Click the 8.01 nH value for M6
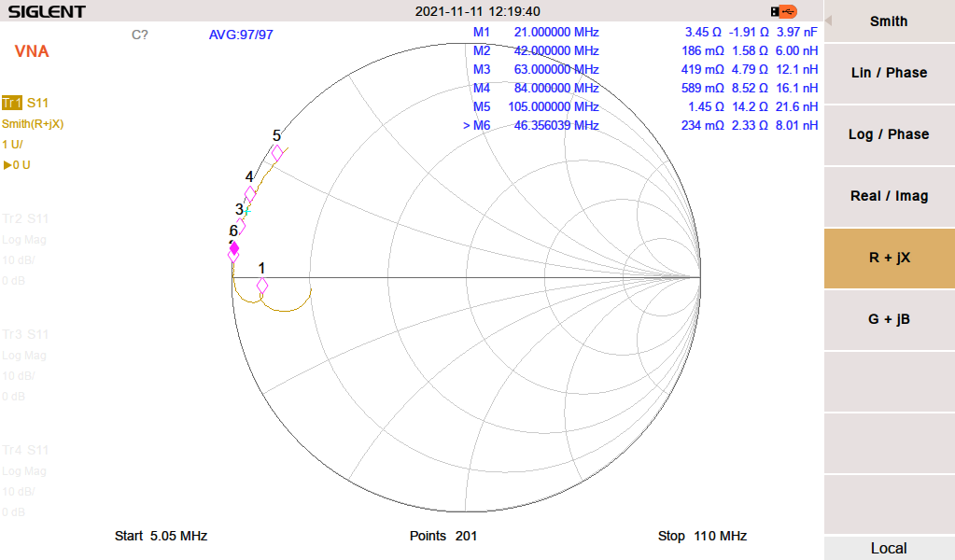This screenshot has width=955, height=560. pyautogui.click(x=796, y=125)
